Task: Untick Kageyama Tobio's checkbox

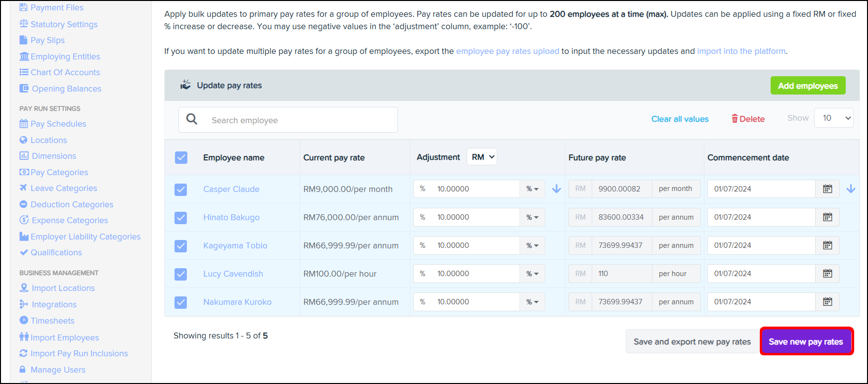Action: [x=181, y=246]
